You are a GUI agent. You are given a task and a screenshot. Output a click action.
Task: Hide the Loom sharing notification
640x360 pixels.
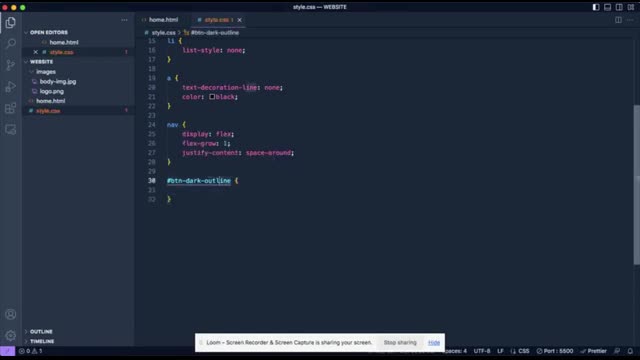[434, 342]
